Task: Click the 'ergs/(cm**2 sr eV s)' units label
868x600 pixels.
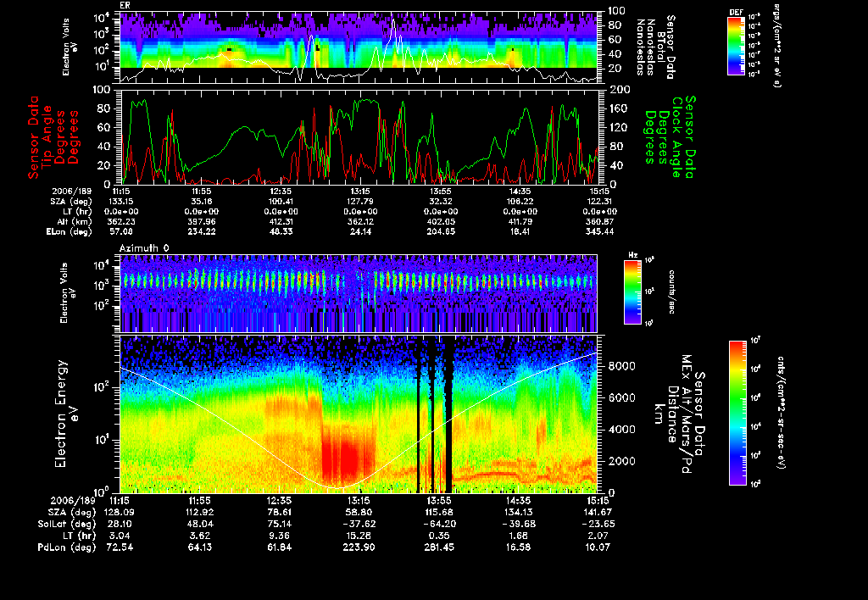Action: tap(776, 47)
